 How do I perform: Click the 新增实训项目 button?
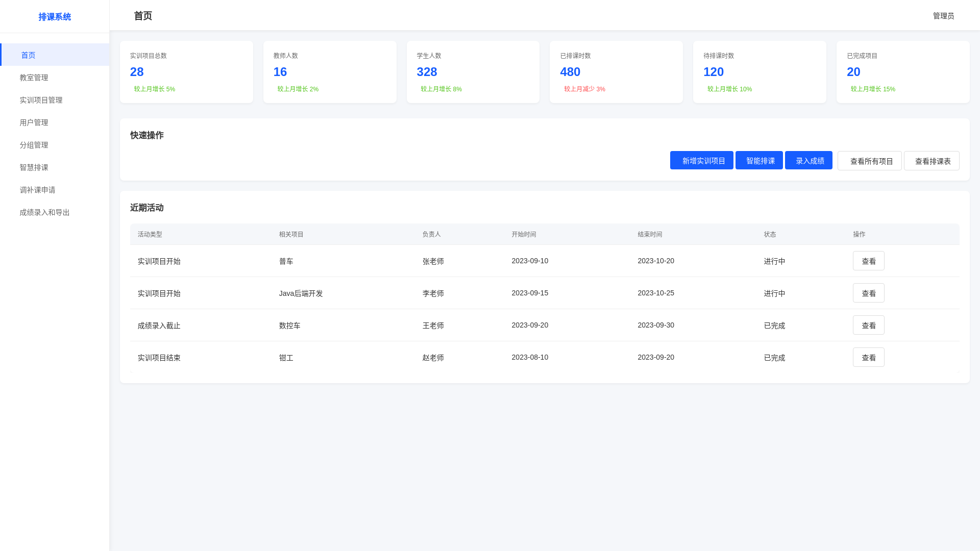tap(701, 161)
